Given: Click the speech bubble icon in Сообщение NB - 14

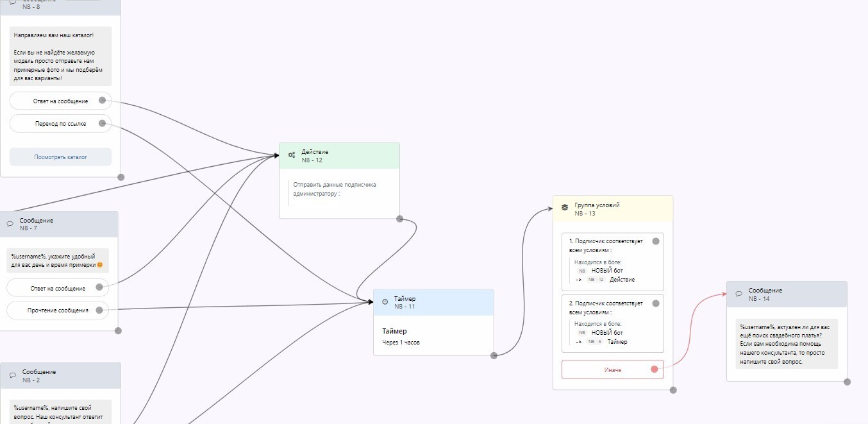Looking at the screenshot, I should [739, 294].
